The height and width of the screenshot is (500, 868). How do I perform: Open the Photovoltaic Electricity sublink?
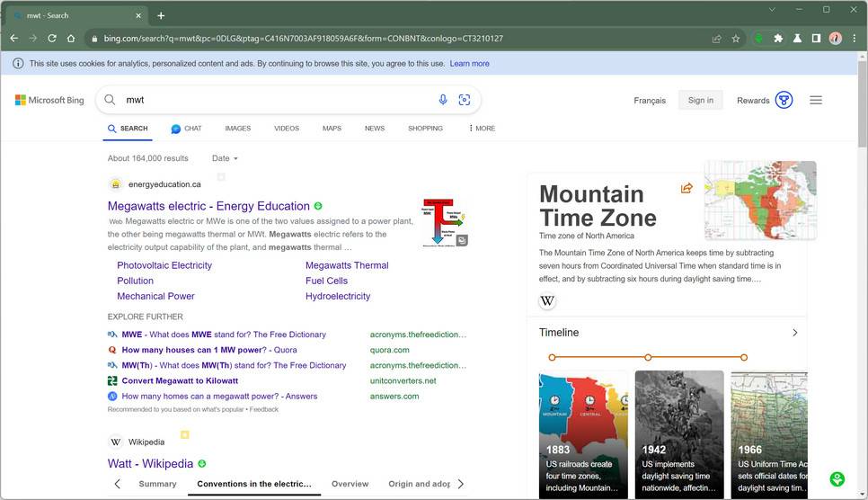point(164,265)
